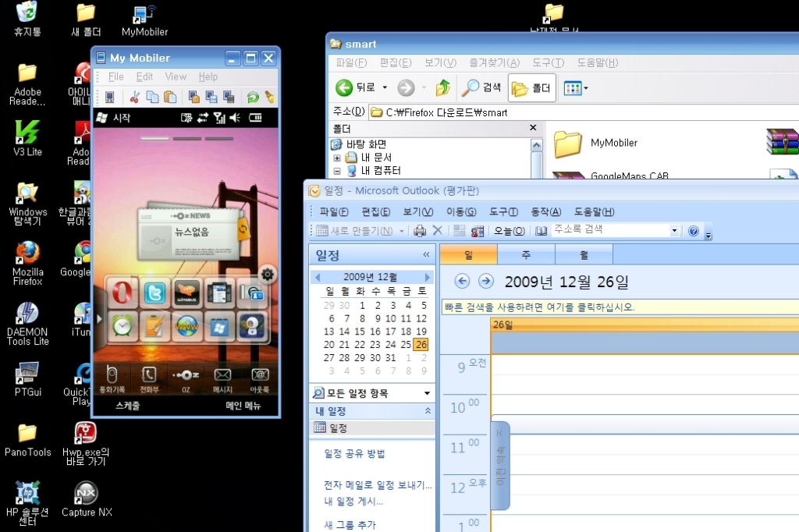This screenshot has width=799, height=532.
Task: Select date 25 in mini calendar
Action: pos(406,345)
